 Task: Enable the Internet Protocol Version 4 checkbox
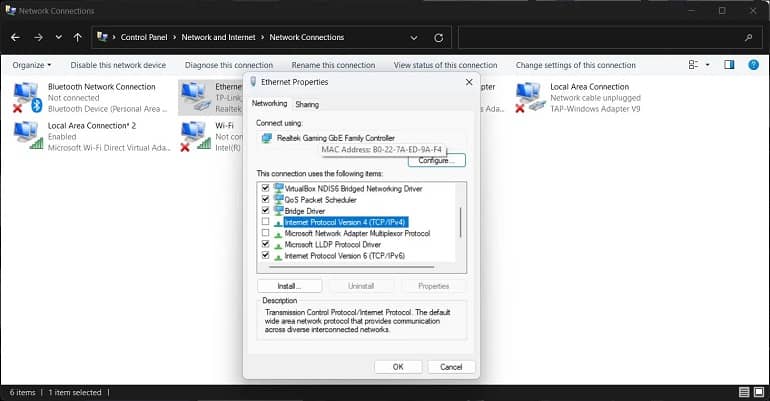tap(266, 222)
